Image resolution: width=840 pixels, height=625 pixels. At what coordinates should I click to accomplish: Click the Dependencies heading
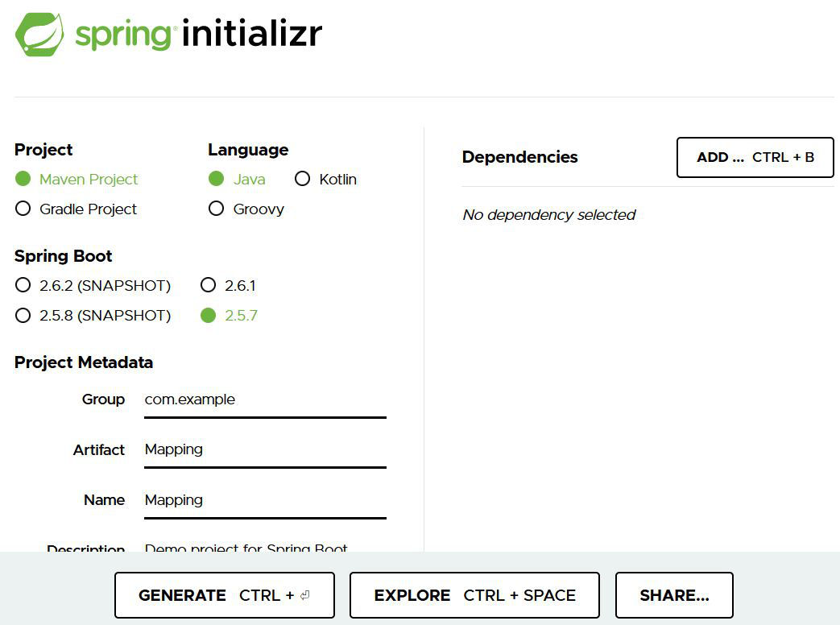[x=519, y=157]
